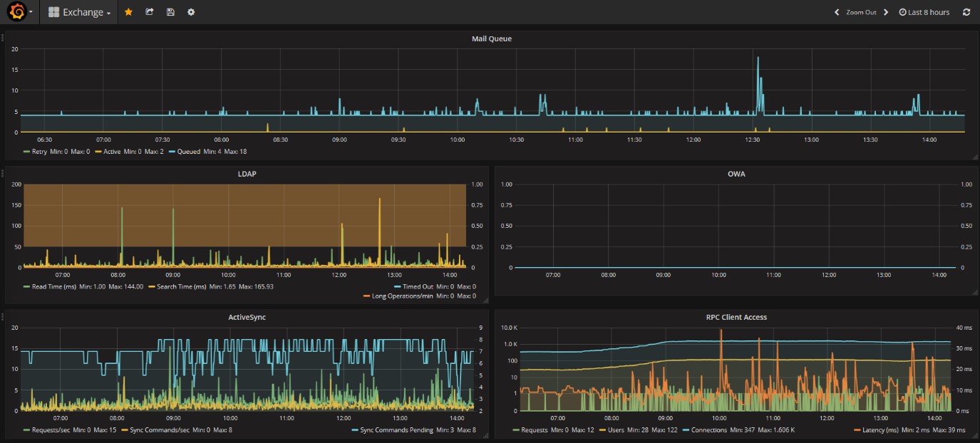Screen dimensions: 980x443
Task: Open the ActiveSync panel title menu
Action: pos(247,317)
